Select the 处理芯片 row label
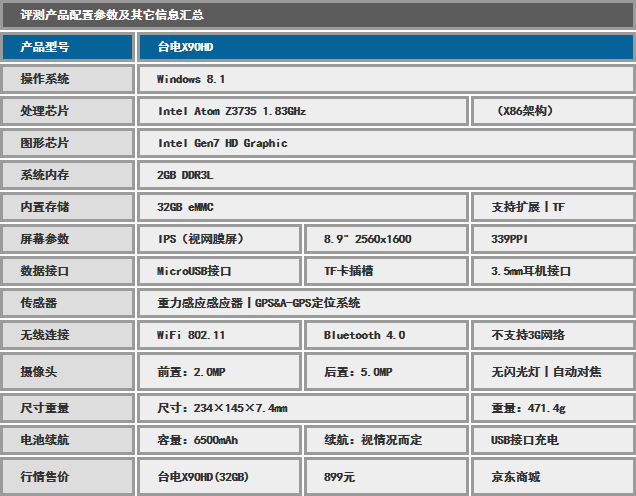This screenshot has width=636, height=496. (x=67, y=111)
